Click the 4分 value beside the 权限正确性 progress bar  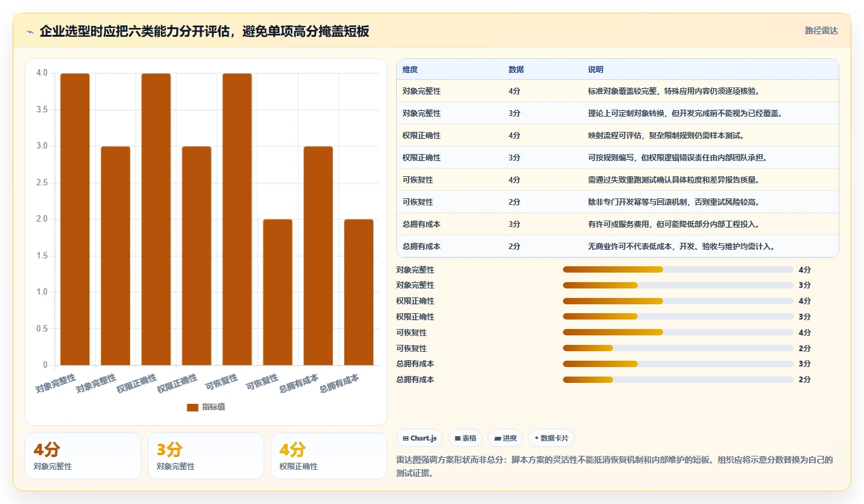(x=804, y=301)
